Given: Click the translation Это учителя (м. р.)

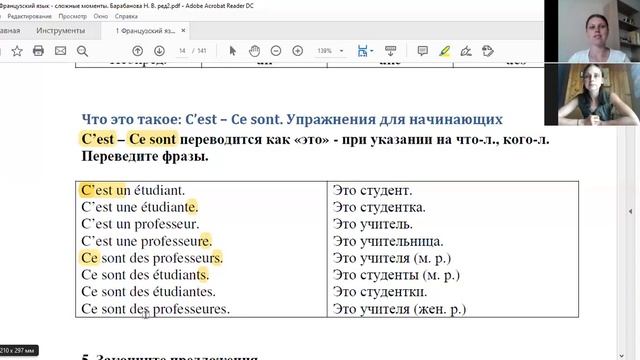Looking at the screenshot, I should click(392, 258).
